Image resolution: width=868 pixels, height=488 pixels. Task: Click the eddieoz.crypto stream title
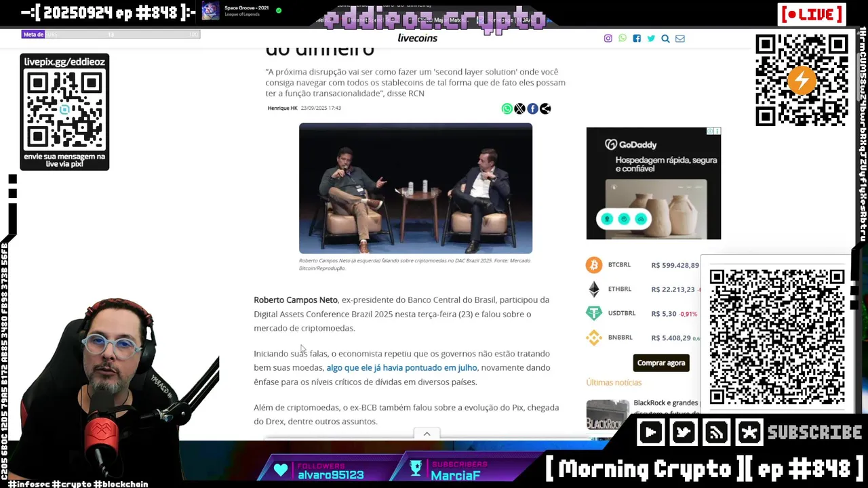435,20
